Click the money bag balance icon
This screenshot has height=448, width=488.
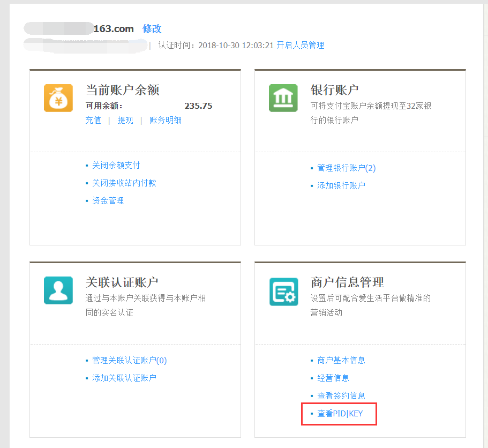[58, 98]
